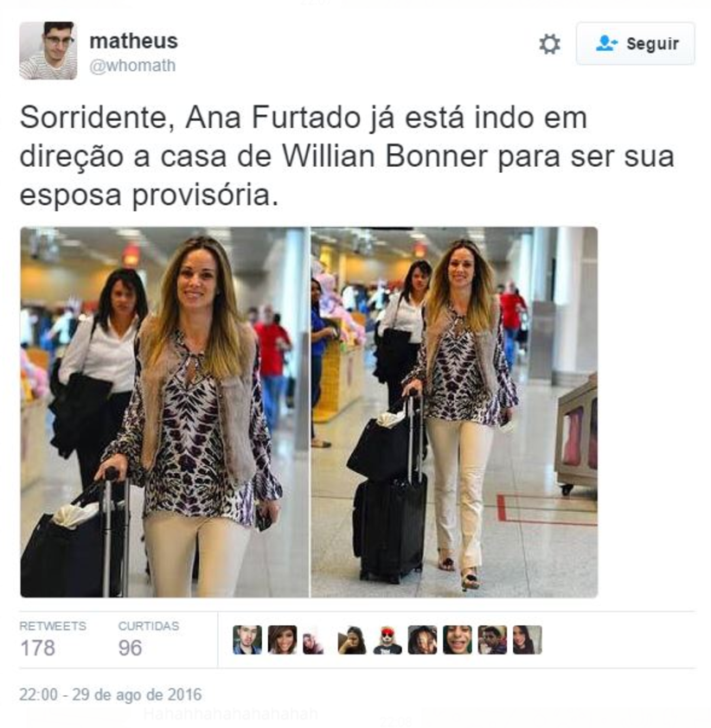The height and width of the screenshot is (728, 711).
Task: Click the tweet text about Ana Furtado
Action: coord(347,156)
